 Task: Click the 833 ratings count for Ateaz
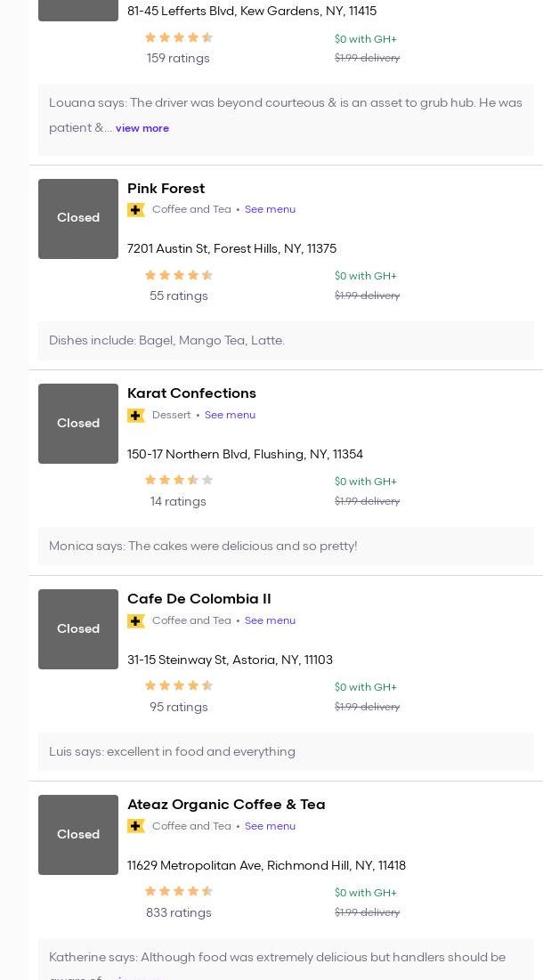pos(178,913)
